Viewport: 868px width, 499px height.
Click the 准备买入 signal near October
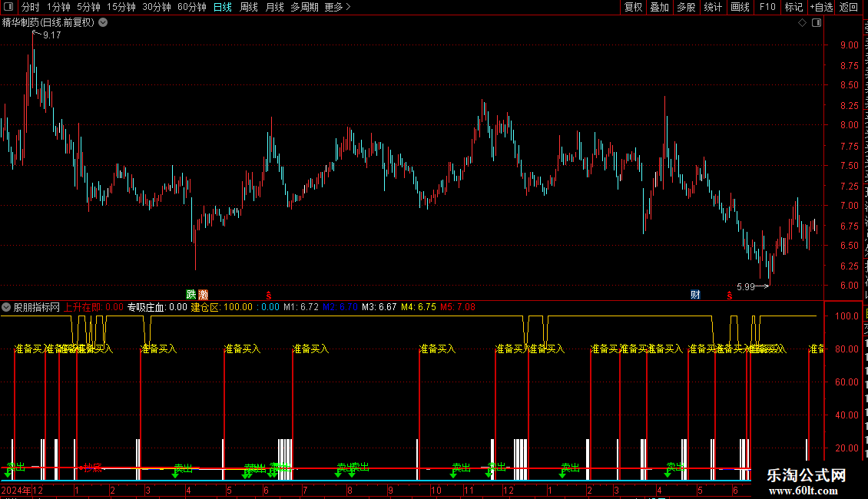(437, 349)
